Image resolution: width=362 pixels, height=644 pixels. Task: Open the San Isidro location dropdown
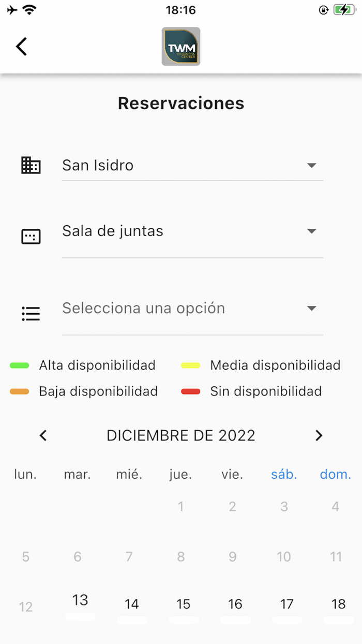point(192,166)
